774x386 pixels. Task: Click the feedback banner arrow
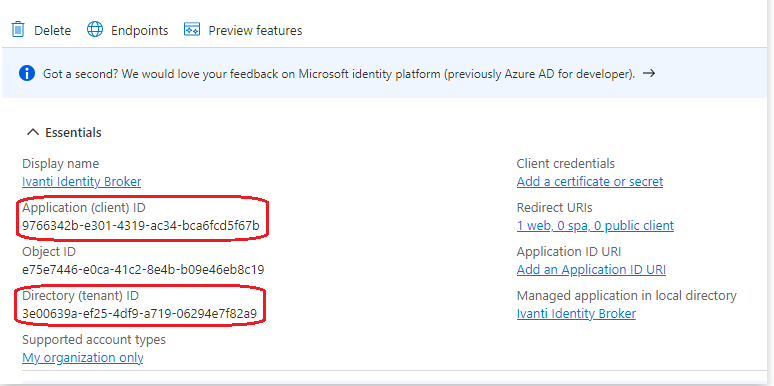tap(649, 74)
